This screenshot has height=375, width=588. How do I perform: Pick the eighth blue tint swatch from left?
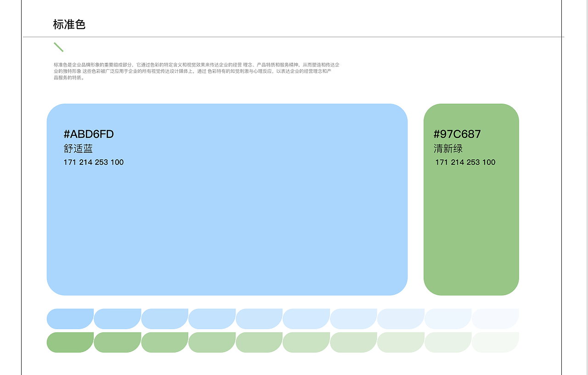point(401,319)
